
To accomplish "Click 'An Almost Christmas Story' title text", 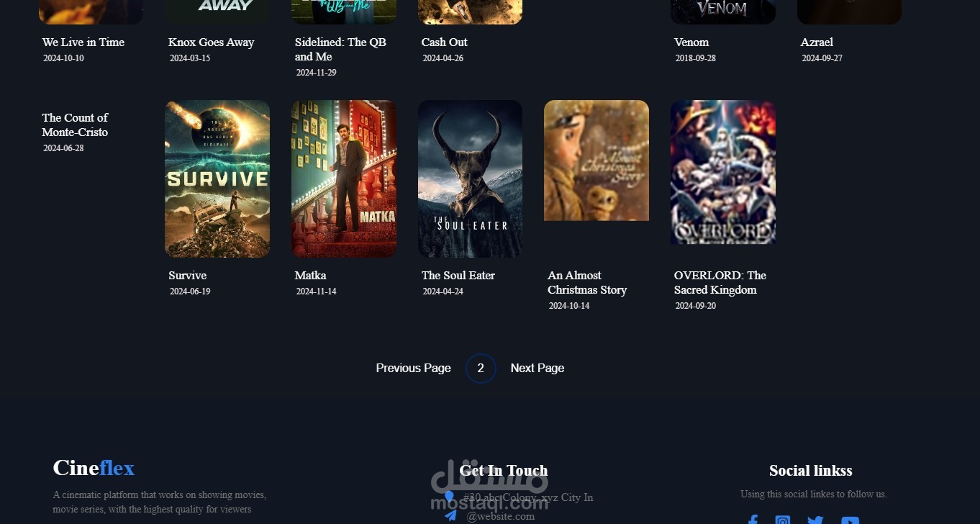I will (587, 283).
